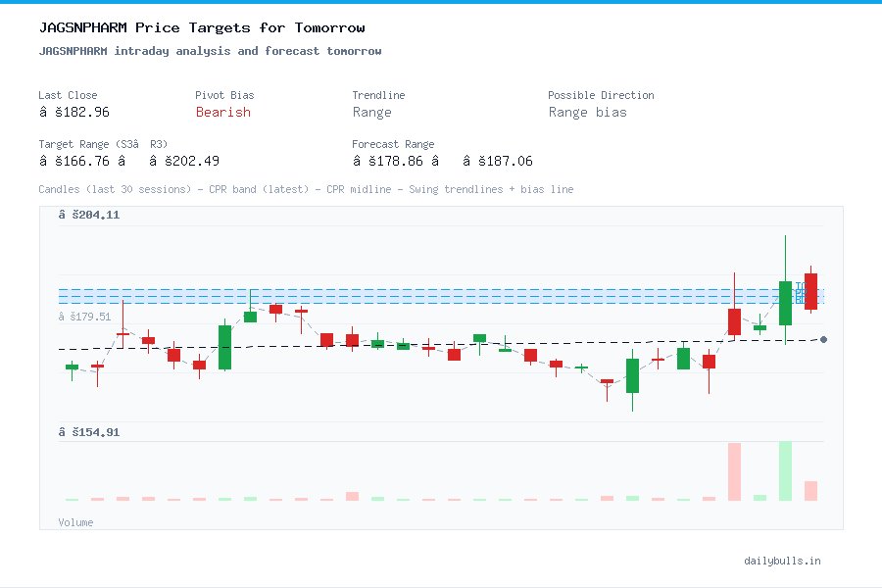Click the tall red volume bar
The width and height of the screenshot is (882, 588).
click(x=734, y=470)
